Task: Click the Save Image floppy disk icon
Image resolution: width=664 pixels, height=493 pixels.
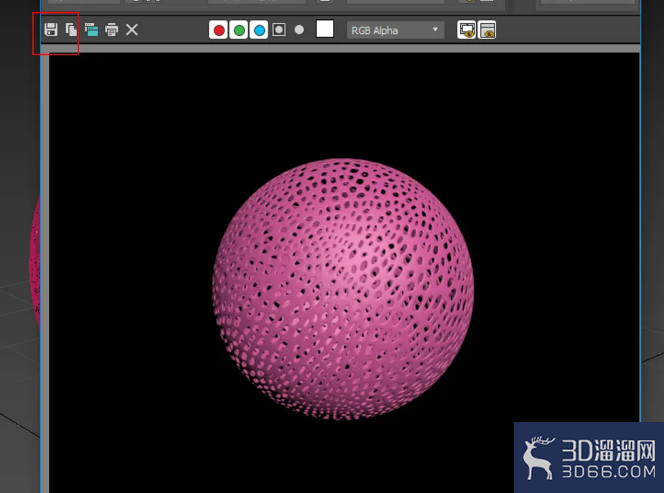Action: point(51,30)
